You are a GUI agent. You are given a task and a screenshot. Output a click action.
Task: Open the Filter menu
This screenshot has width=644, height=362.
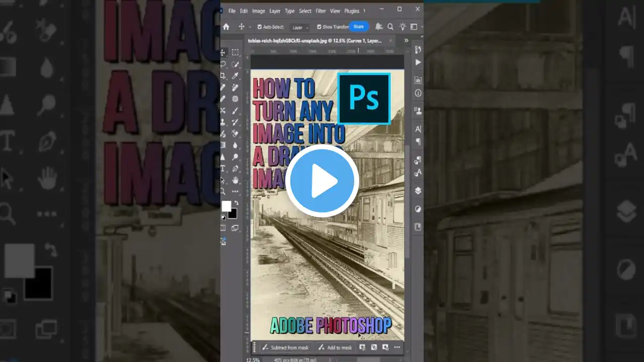point(320,11)
